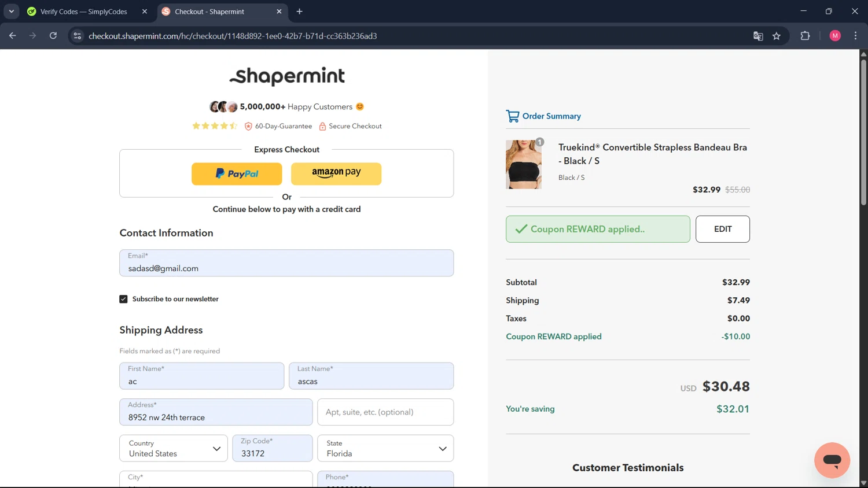Viewport: 868px width, 488px height.
Task: Click the Phone field
Action: point(385,479)
